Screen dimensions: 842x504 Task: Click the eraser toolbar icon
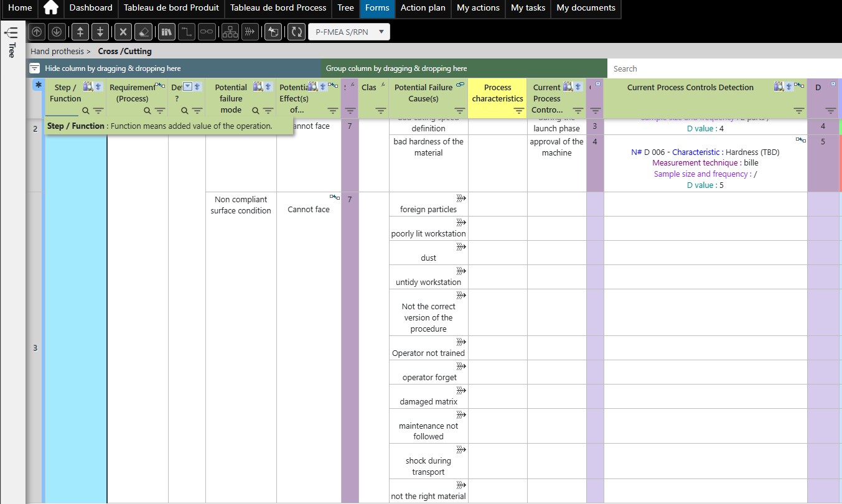click(143, 32)
